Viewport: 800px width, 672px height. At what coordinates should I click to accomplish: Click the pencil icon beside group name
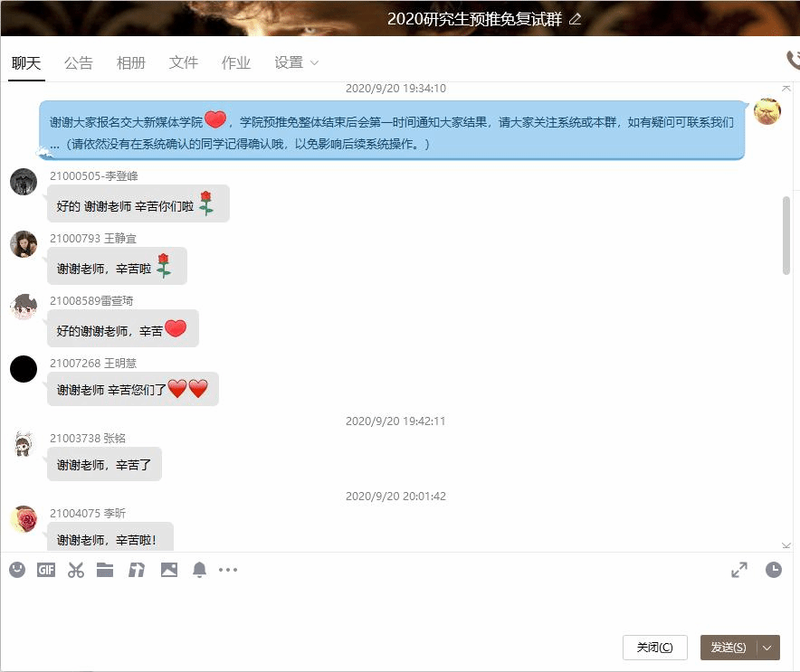click(x=576, y=19)
